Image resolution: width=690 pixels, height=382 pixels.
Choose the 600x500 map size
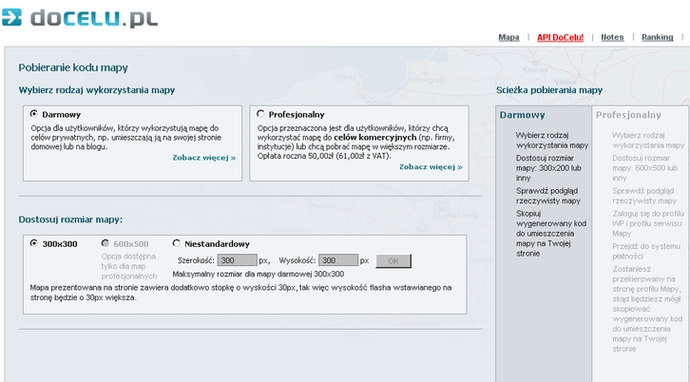point(105,243)
